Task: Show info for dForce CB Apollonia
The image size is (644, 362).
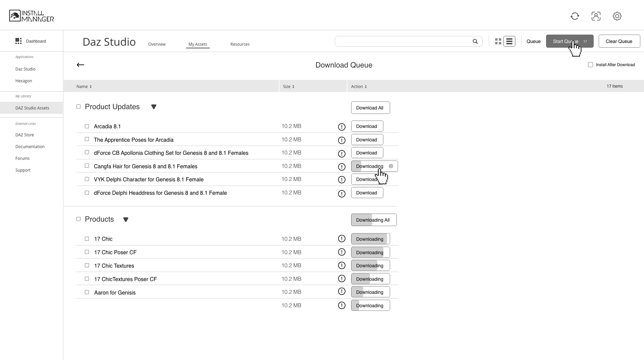Action: pos(341,154)
